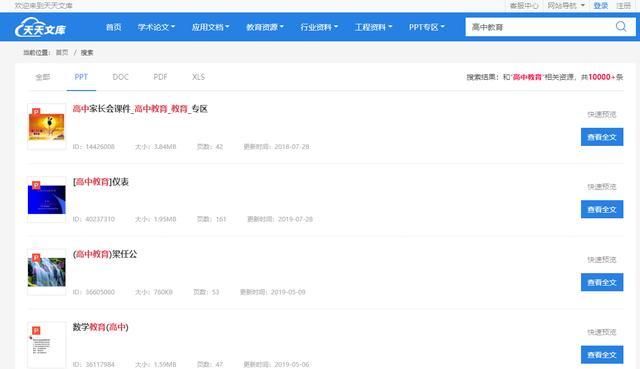The image size is (640, 369).
Task: Click 查看全文 for [高中教育]仪表
Action: click(602, 209)
